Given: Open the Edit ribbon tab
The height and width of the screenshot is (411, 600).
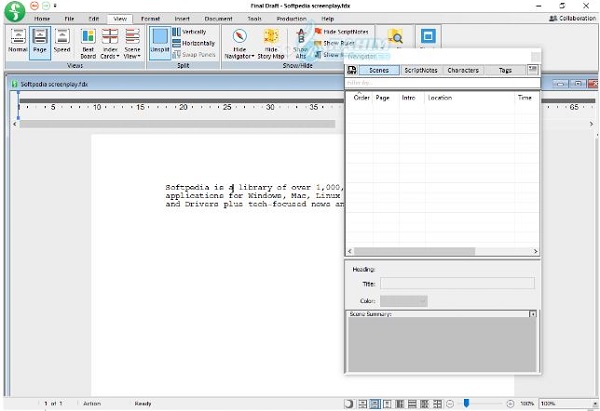Looking at the screenshot, I should tap(94, 19).
